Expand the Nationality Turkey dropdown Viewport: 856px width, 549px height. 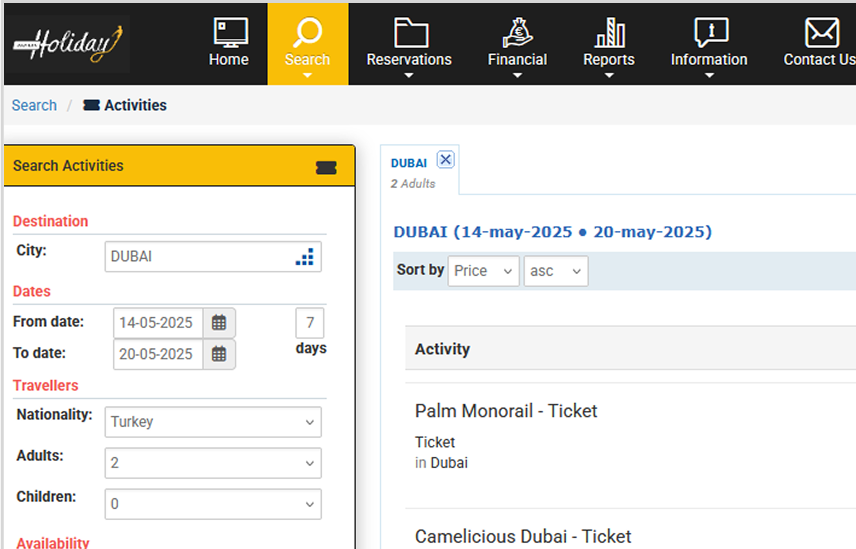point(213,422)
